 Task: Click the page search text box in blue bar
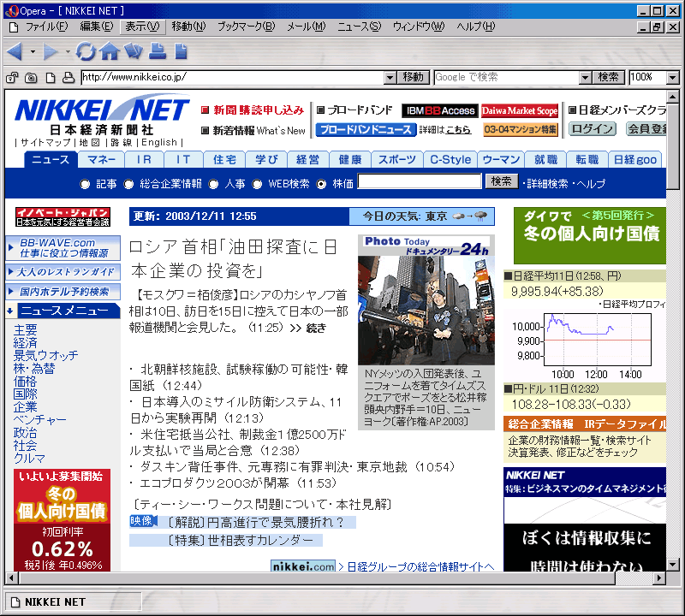[420, 181]
